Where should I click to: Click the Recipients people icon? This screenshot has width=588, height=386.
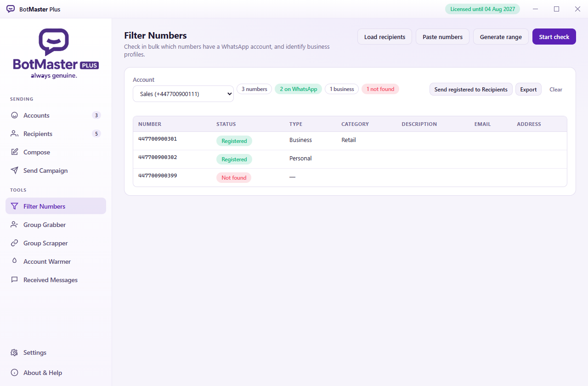(x=15, y=134)
